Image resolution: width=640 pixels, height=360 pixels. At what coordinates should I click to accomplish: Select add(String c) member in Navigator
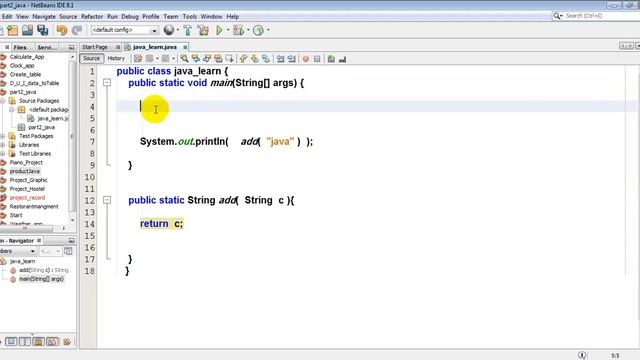click(44, 270)
